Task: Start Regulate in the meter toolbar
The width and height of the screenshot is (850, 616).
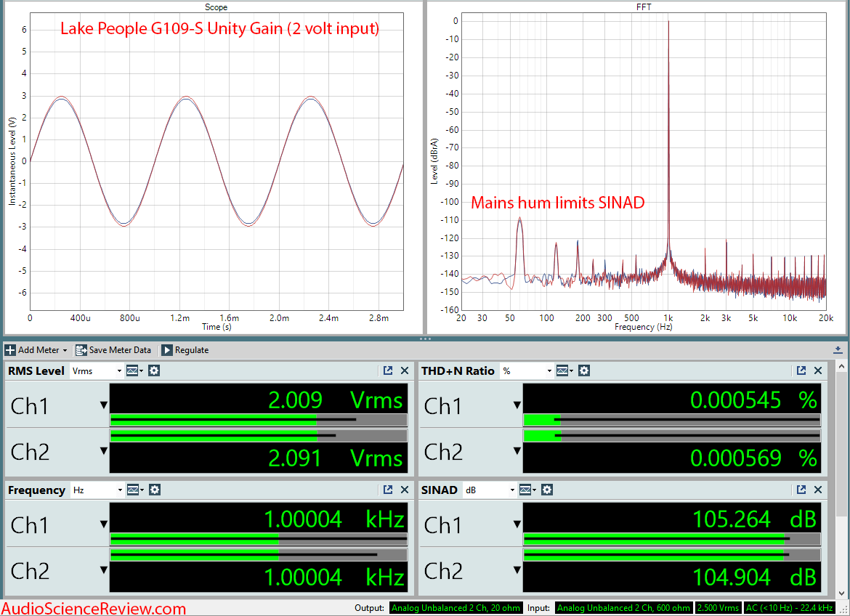Action: (x=185, y=350)
